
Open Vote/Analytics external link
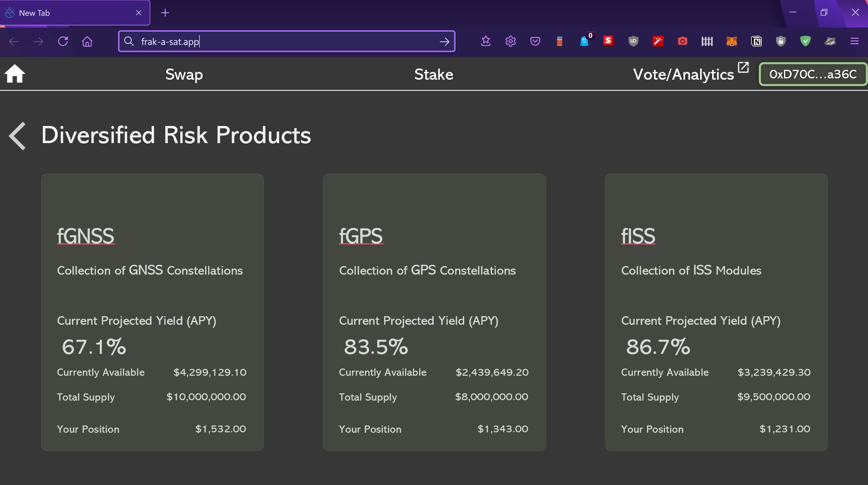point(690,74)
